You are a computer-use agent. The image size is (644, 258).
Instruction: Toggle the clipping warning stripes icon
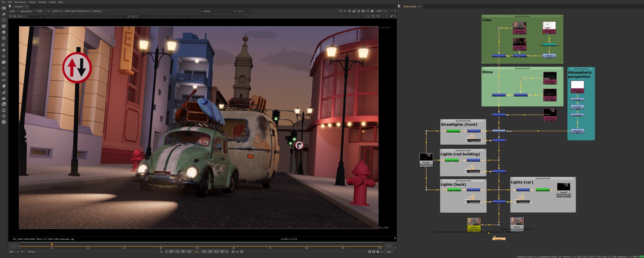350,11
